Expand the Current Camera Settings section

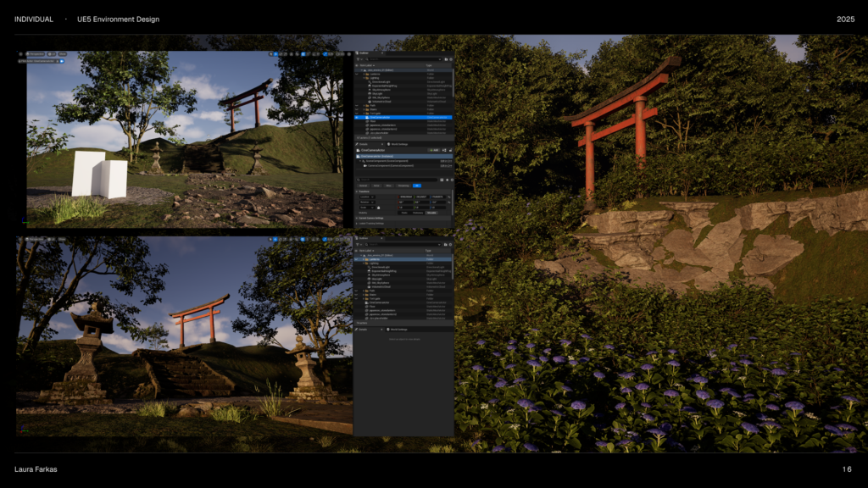click(371, 218)
